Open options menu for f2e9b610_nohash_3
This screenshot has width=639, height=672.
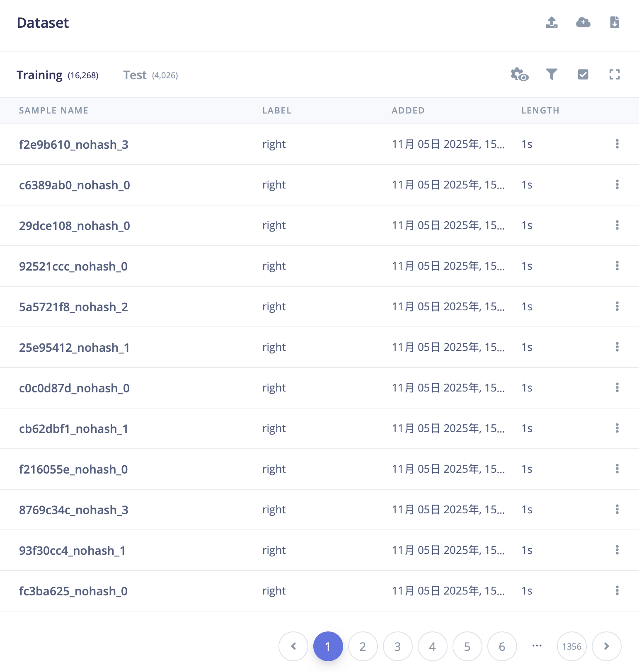point(617,144)
